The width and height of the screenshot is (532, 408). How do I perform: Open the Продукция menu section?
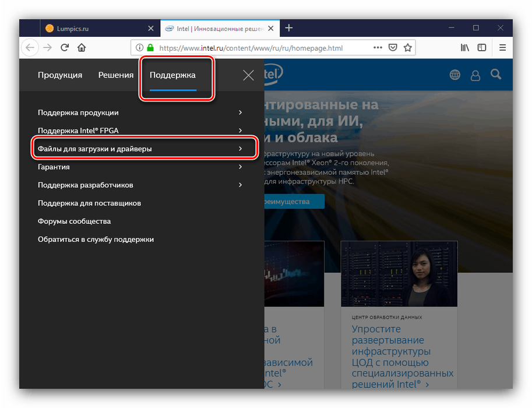click(x=60, y=75)
